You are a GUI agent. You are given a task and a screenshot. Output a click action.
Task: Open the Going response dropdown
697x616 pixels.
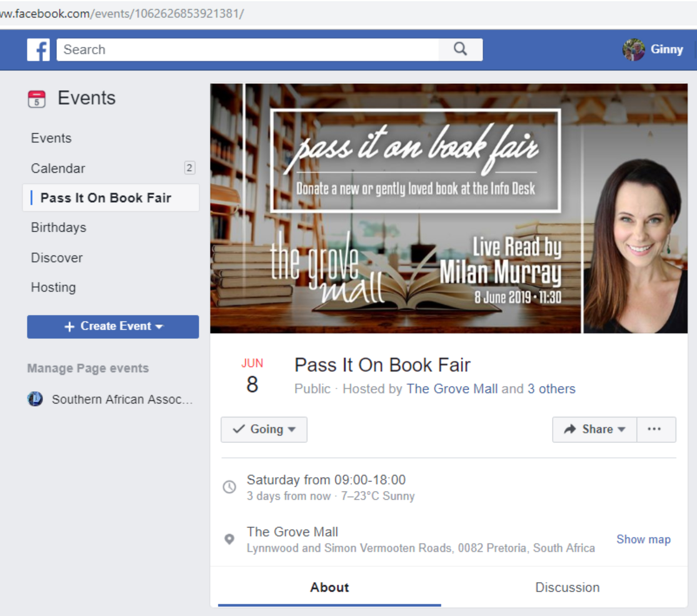pyautogui.click(x=264, y=430)
